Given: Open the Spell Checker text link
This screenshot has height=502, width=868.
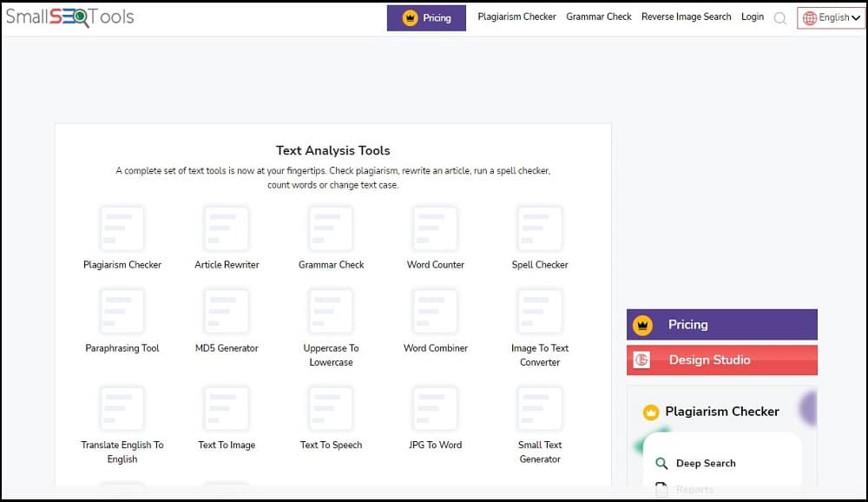Looking at the screenshot, I should 540,265.
